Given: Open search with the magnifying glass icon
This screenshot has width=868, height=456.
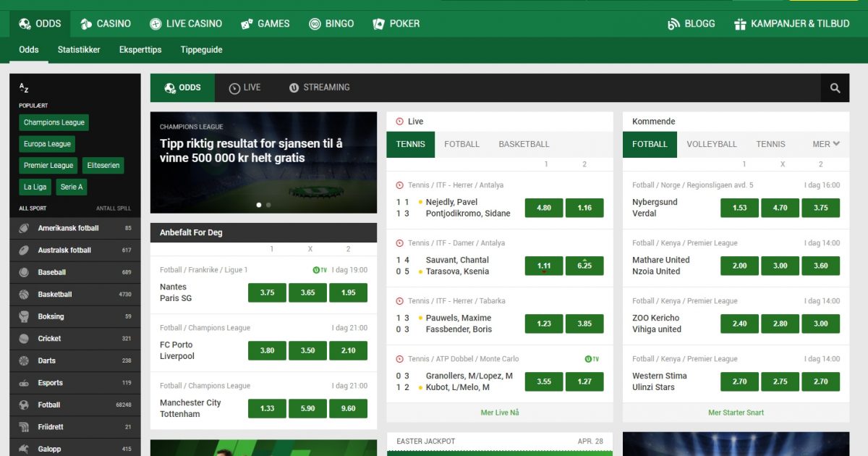Looking at the screenshot, I should (835, 88).
